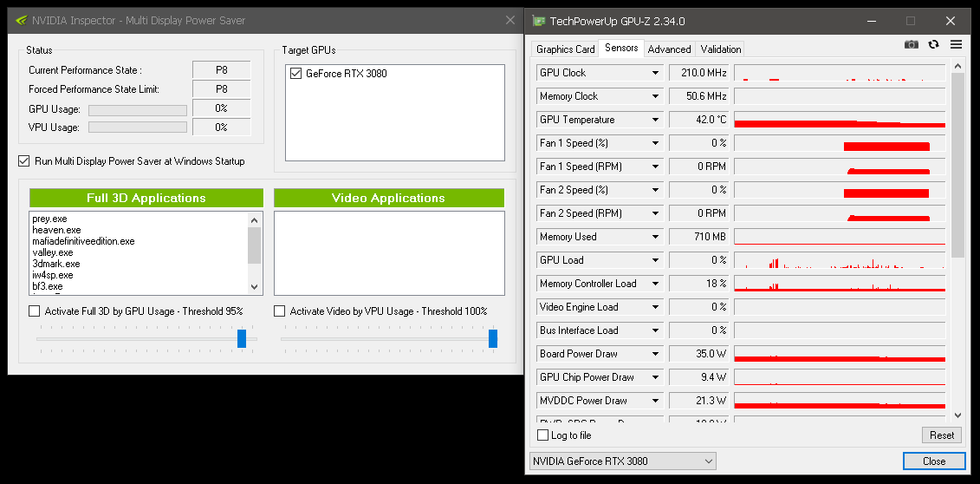
Task: Select bf3.exe in Full 3D list
Action: point(48,286)
